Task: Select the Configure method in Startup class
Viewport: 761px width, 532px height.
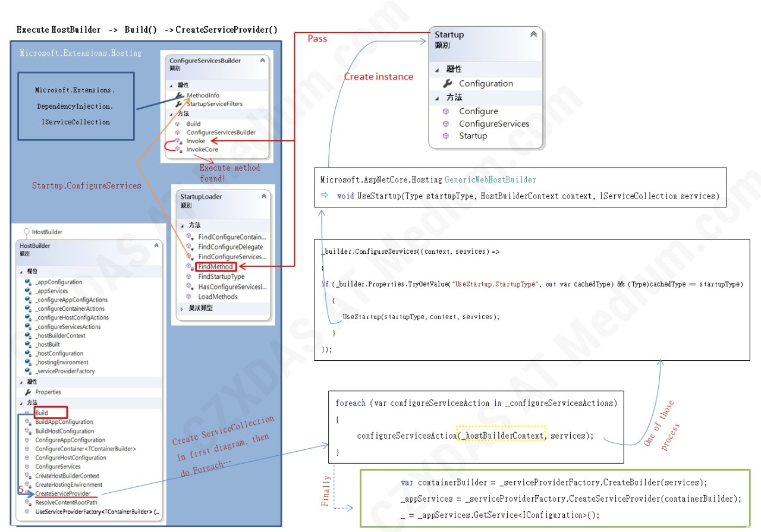Action: coord(479,111)
